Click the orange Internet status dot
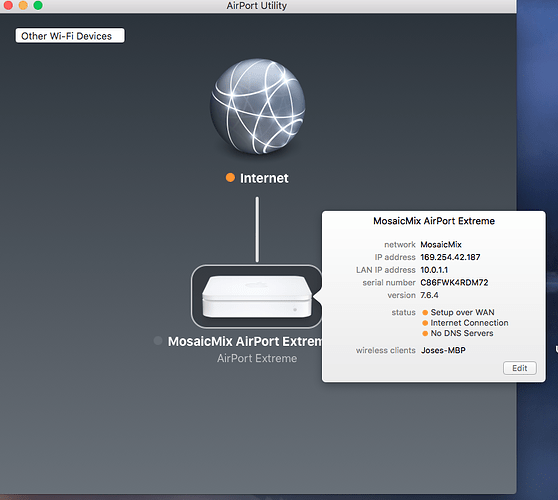The image size is (558, 500). pyautogui.click(x=230, y=177)
